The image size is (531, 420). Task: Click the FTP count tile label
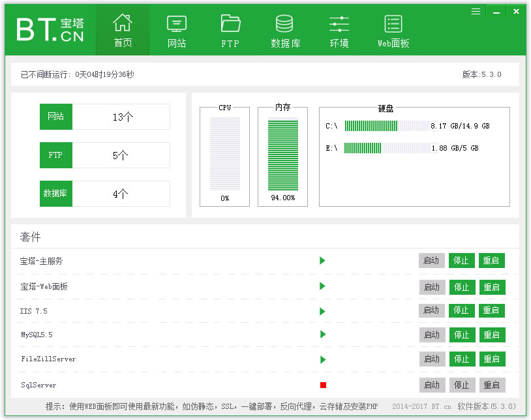(56, 155)
